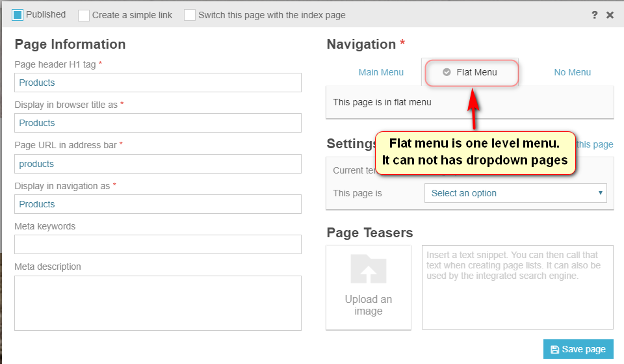
Task: Click the checkmark icon on Flat Menu
Action: coord(447,72)
